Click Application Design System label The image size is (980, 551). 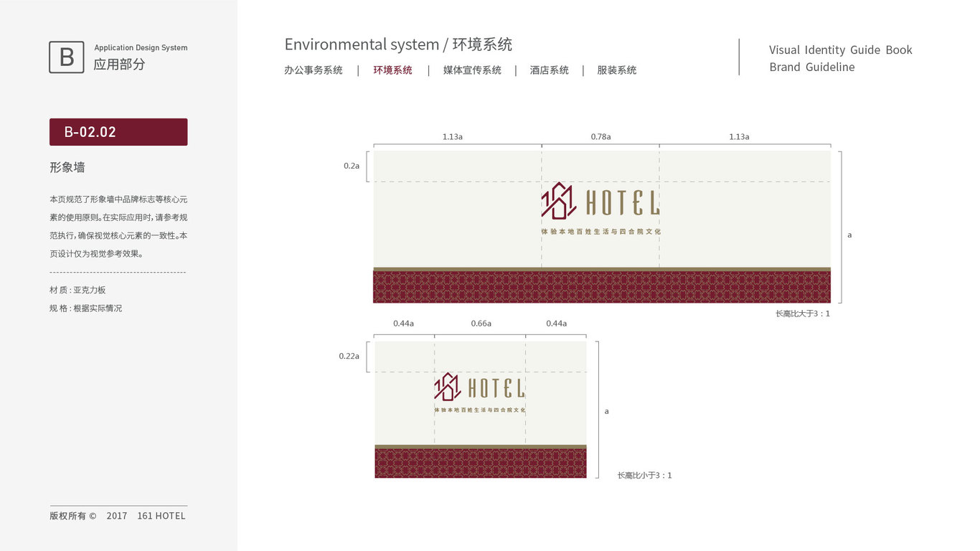[x=141, y=48]
